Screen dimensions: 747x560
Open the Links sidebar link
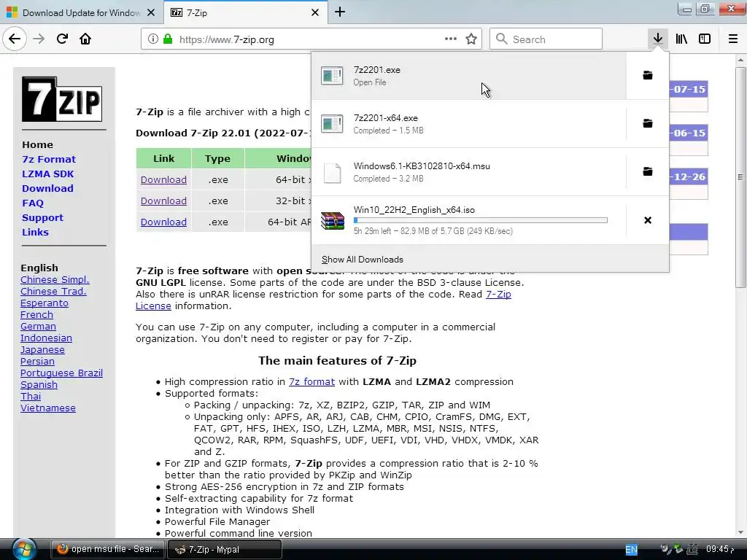(x=35, y=232)
